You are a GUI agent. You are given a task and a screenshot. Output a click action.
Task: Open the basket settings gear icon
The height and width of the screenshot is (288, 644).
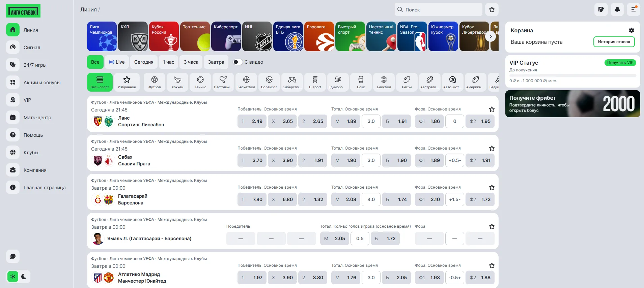[x=632, y=30]
